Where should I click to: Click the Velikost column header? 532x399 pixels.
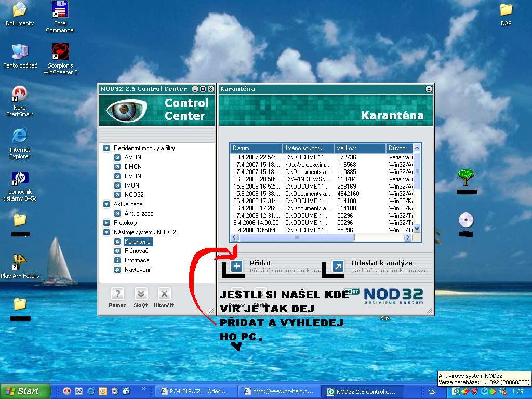point(360,148)
